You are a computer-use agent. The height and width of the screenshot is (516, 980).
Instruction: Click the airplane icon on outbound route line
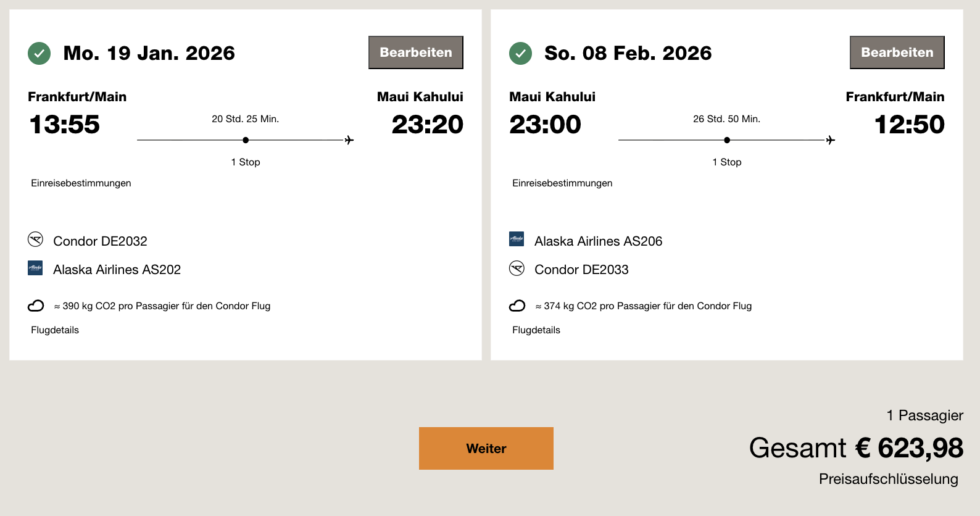(x=349, y=140)
